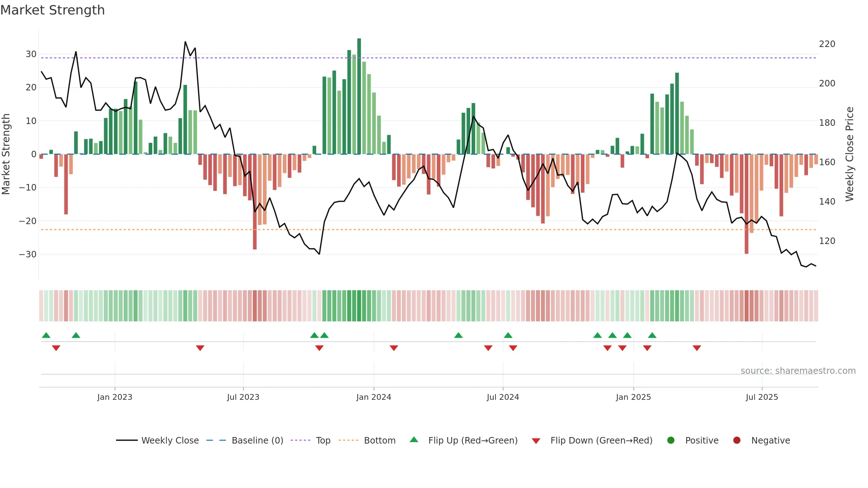The width and height of the screenshot is (868, 488).
Task: Click the Market Strength vertical axis title
Action: (x=6, y=154)
